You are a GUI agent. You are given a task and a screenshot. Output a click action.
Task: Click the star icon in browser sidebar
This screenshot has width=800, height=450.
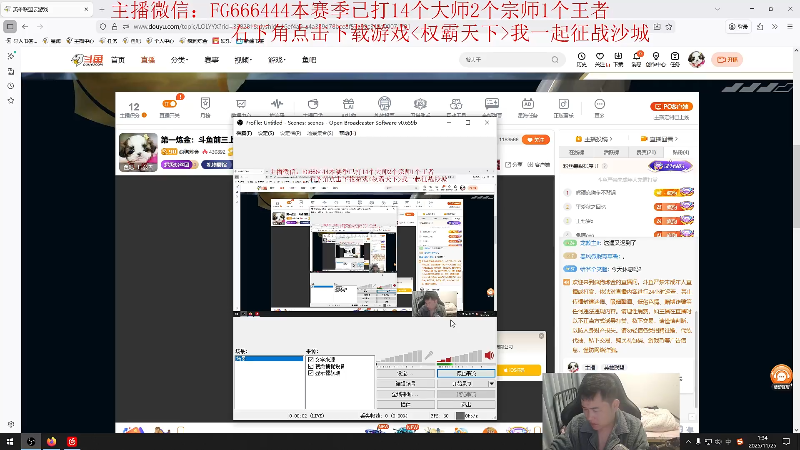[11, 101]
